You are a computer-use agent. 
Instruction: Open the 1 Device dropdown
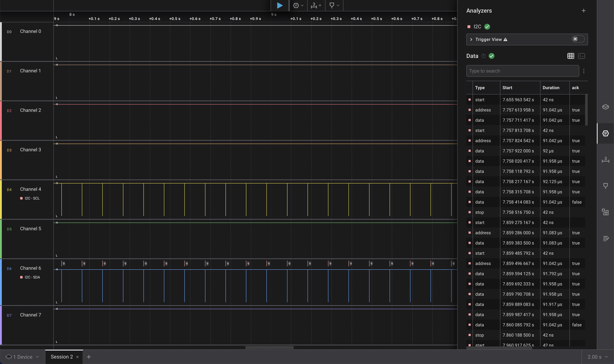22,357
